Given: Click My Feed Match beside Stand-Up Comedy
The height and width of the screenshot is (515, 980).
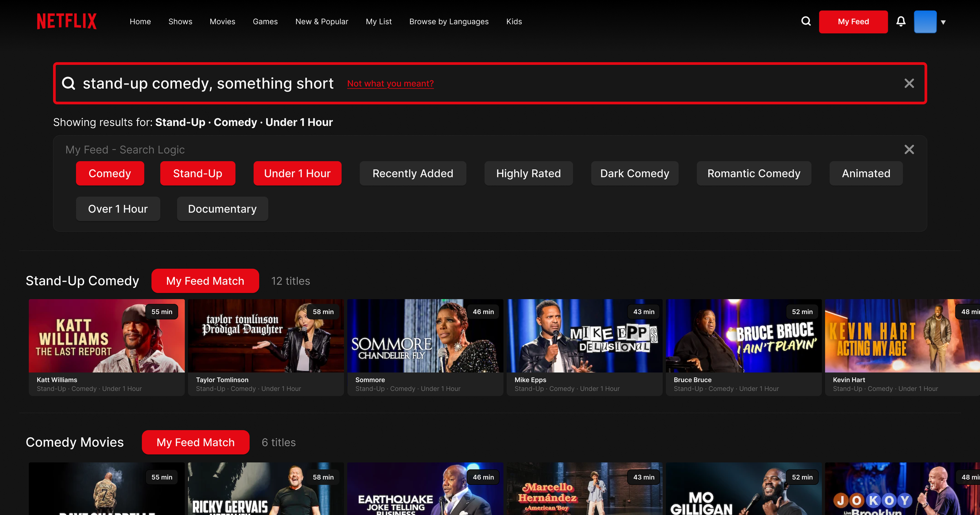Looking at the screenshot, I should point(205,281).
